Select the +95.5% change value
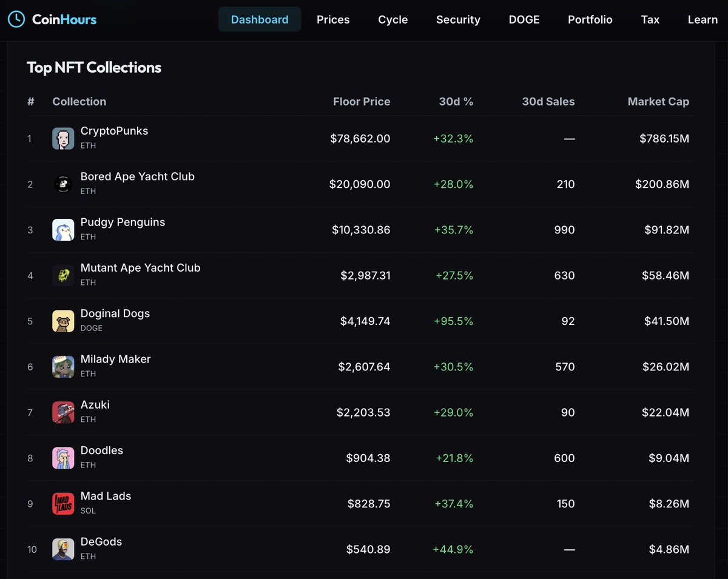This screenshot has height=579, width=728. coord(454,321)
